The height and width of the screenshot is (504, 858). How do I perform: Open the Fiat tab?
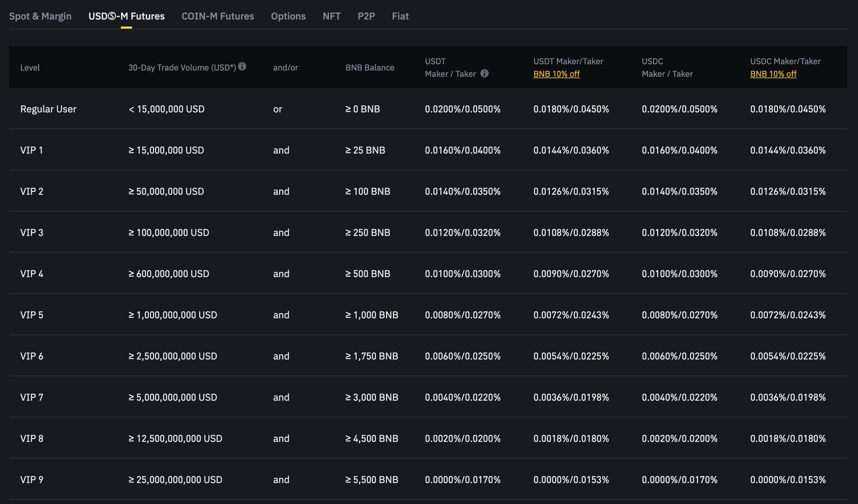(400, 16)
